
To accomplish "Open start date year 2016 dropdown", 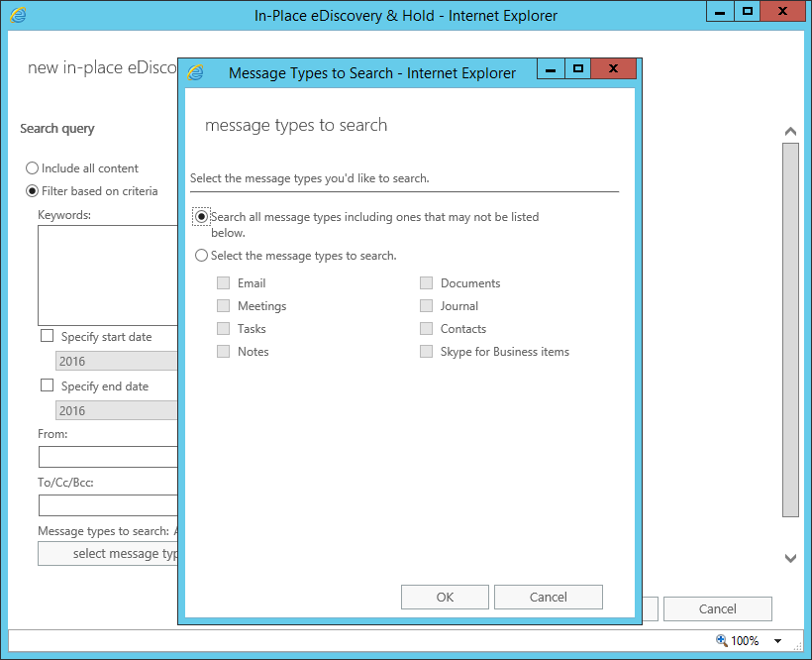I will click(x=117, y=361).
